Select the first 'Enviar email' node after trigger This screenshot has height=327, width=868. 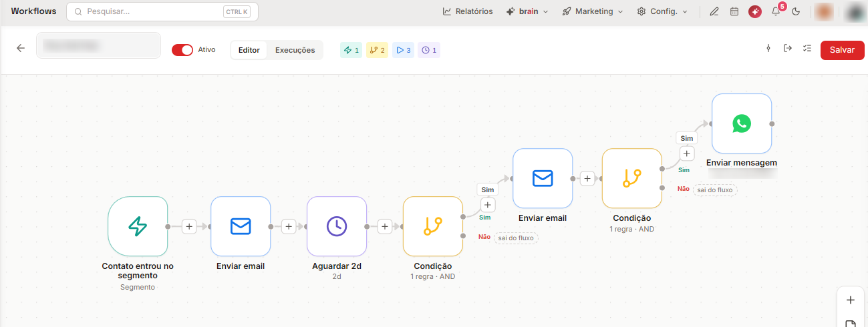(241, 226)
